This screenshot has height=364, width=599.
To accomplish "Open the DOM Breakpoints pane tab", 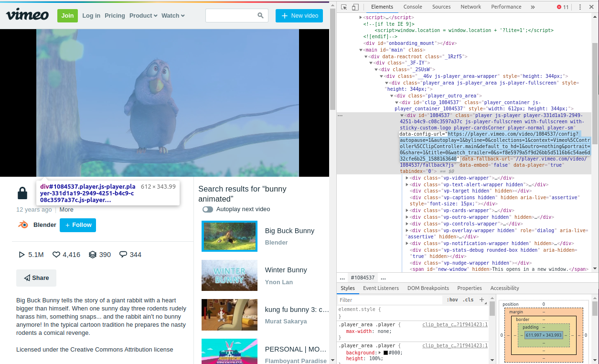I will [428, 289].
